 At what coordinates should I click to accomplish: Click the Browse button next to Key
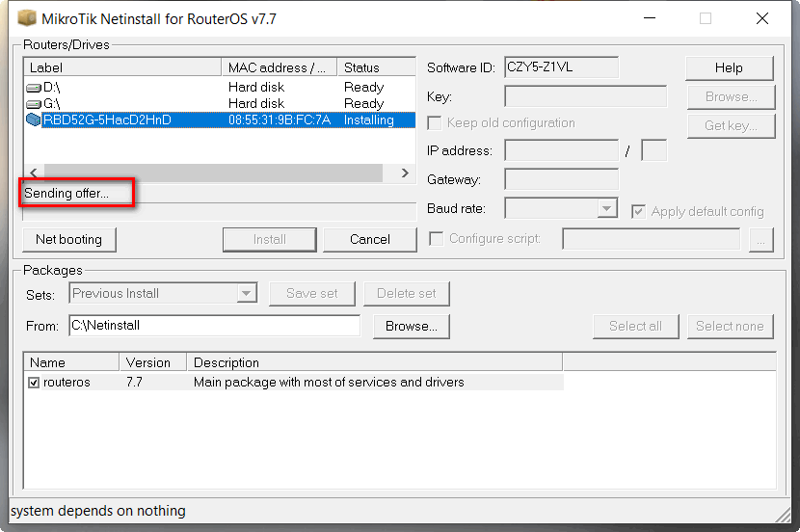click(x=732, y=97)
